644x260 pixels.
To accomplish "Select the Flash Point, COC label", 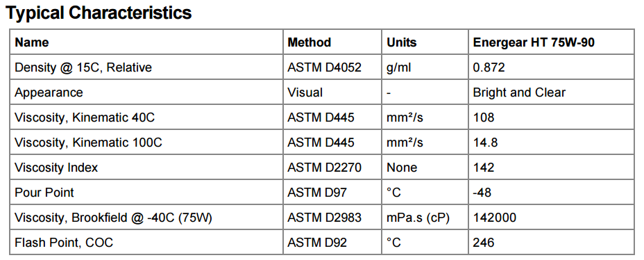I will (x=64, y=243).
